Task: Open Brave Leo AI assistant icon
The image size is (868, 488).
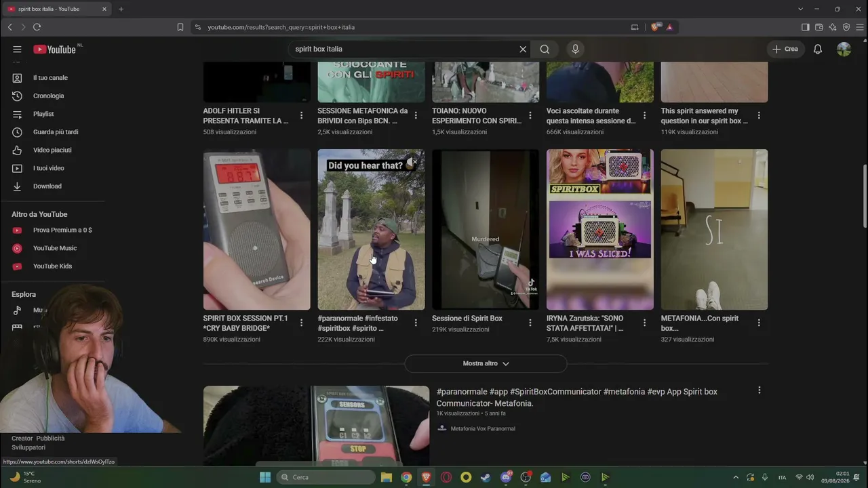Action: pos(833,27)
